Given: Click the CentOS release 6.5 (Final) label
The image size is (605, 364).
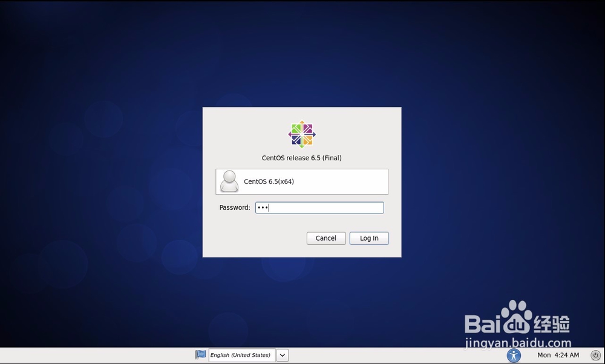Looking at the screenshot, I should click(x=301, y=158).
